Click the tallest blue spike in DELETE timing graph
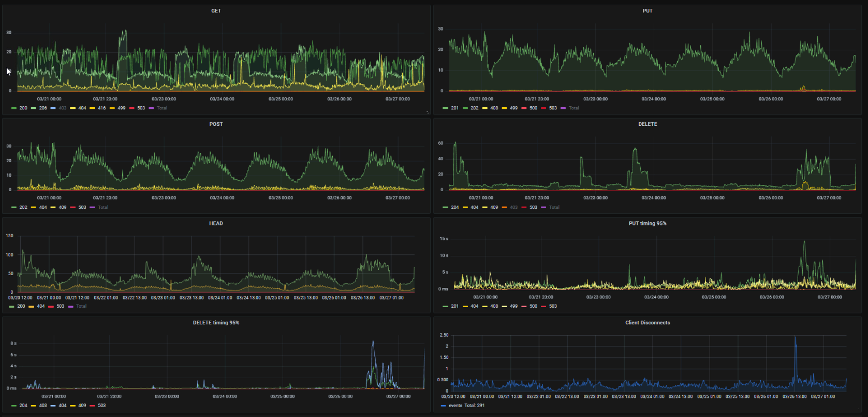 pyautogui.click(x=373, y=342)
